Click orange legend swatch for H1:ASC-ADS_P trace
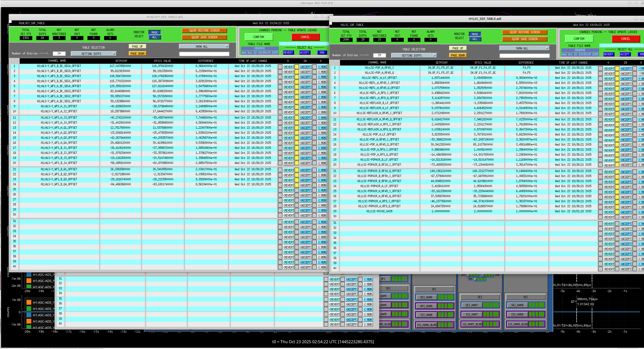 tap(29, 281)
